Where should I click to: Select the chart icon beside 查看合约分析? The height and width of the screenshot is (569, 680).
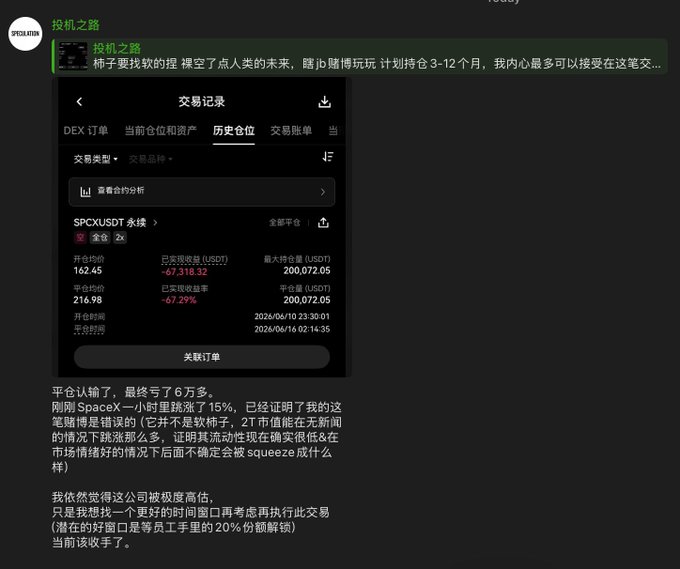pyautogui.click(x=85, y=191)
